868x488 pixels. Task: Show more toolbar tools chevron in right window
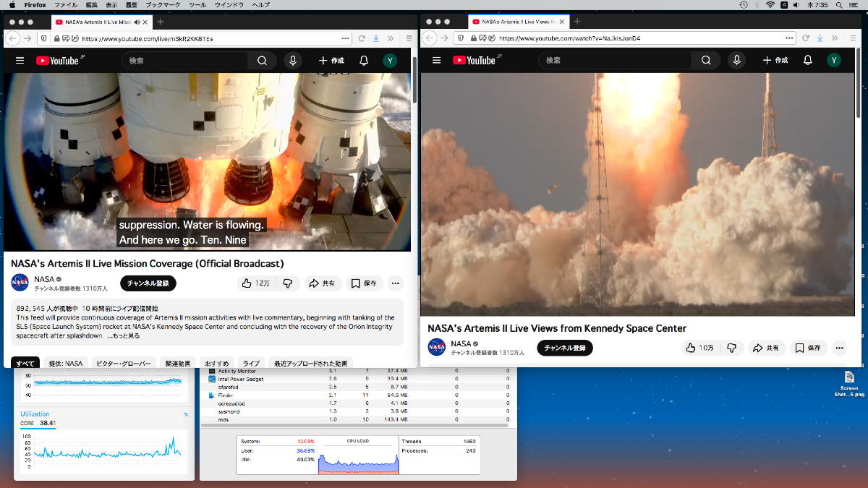833,38
